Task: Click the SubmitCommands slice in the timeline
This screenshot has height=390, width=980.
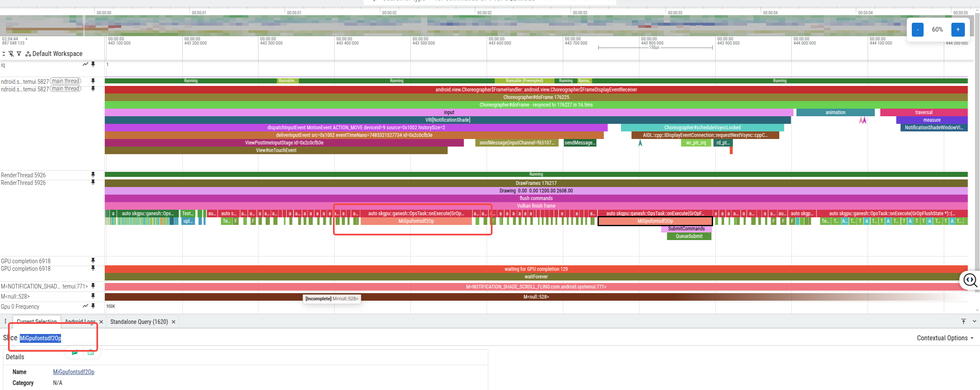Action: coord(686,229)
